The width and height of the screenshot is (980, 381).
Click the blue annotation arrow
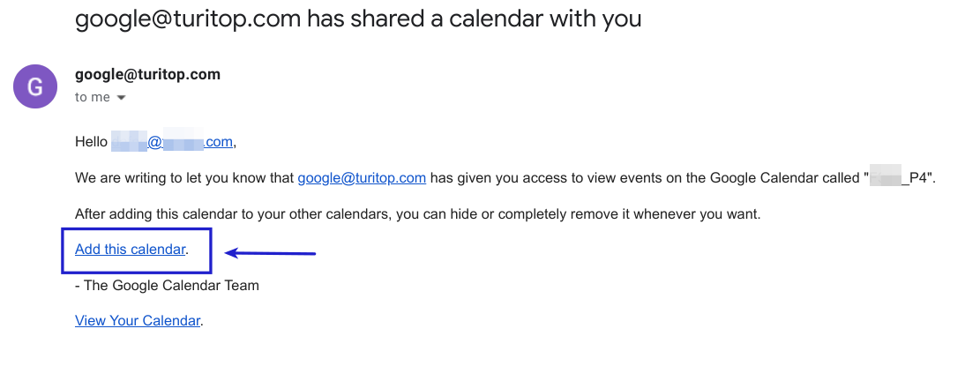[270, 253]
